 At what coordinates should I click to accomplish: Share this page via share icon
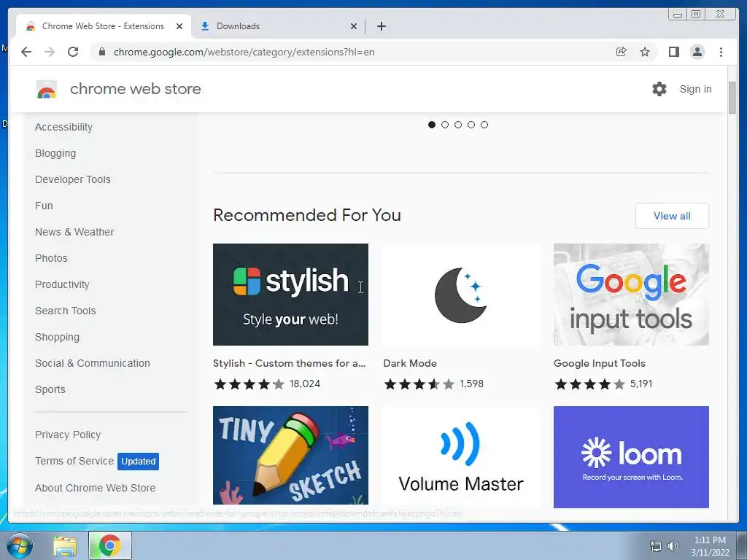621,52
